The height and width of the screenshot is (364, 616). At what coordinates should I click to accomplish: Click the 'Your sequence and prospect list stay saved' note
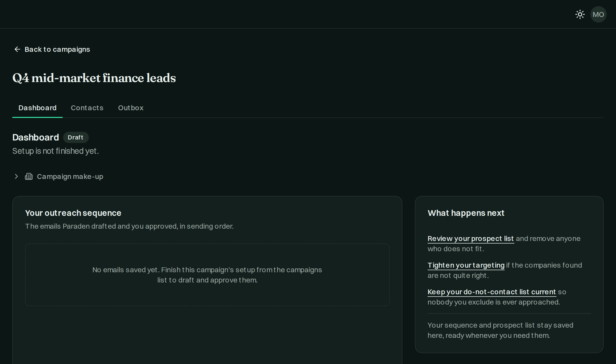pos(500,330)
